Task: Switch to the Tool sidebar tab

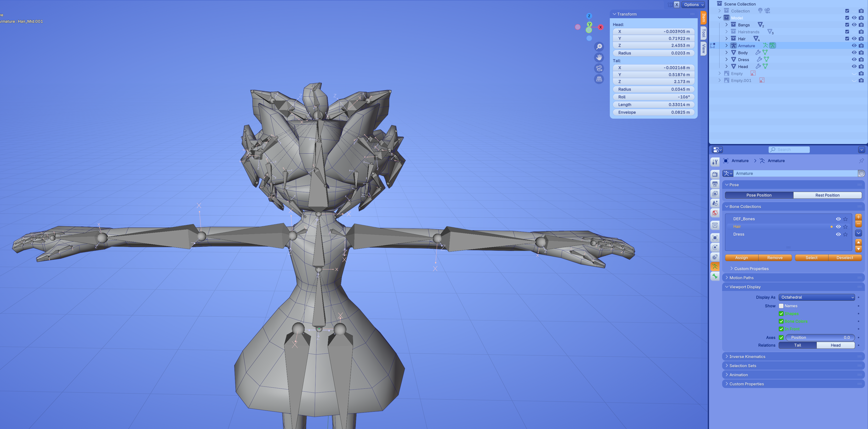Action: tap(703, 33)
